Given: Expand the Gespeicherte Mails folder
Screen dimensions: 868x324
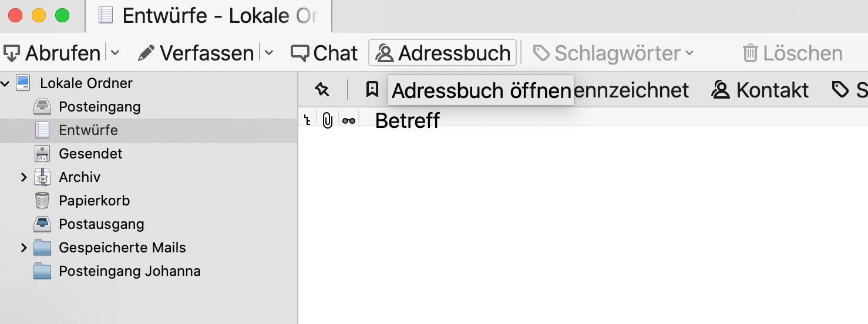Looking at the screenshot, I should click(24, 248).
